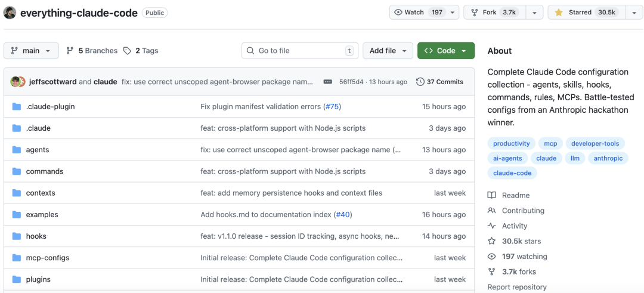This screenshot has width=644, height=293.
Task: Open the main branch selector dropdown
Action: (x=32, y=51)
